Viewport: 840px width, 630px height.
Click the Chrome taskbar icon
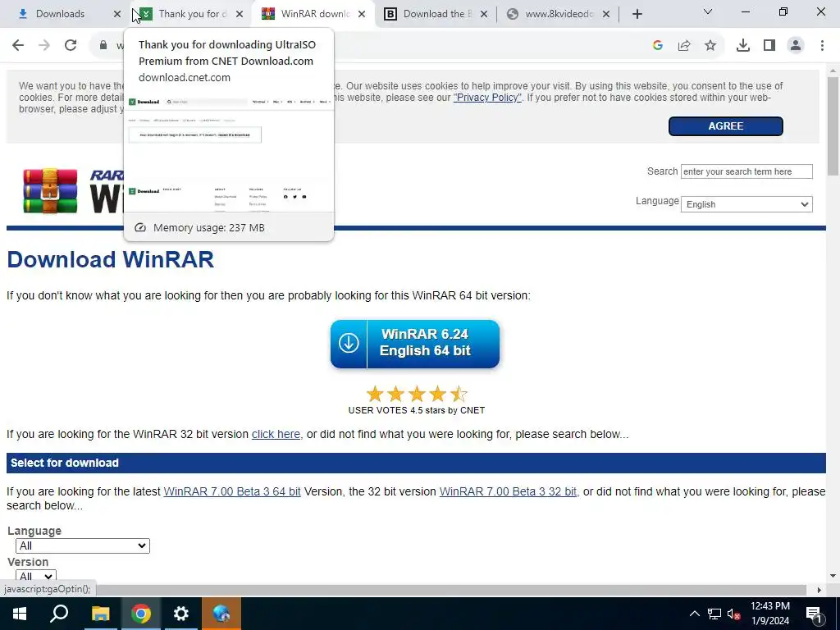coord(141,614)
